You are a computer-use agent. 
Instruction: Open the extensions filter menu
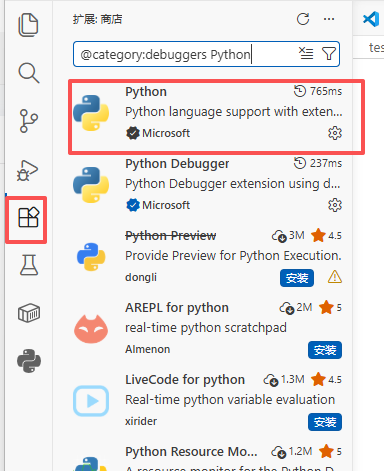pos(329,53)
